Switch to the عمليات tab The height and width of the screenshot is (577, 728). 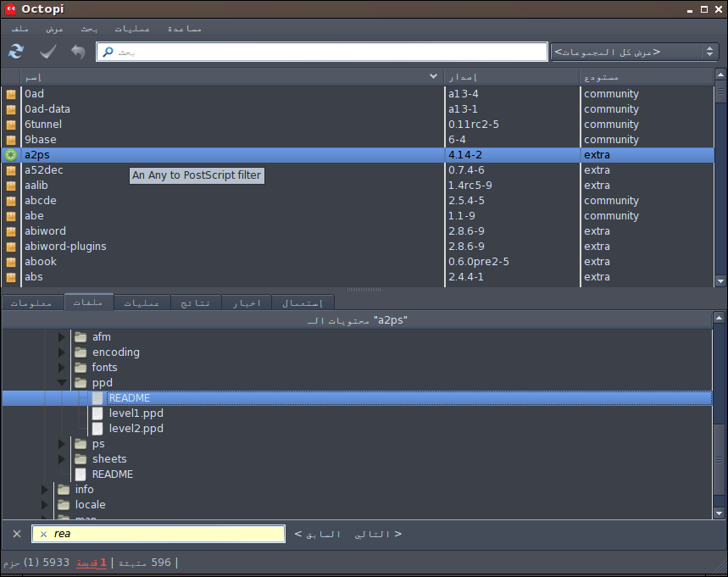[x=142, y=303]
